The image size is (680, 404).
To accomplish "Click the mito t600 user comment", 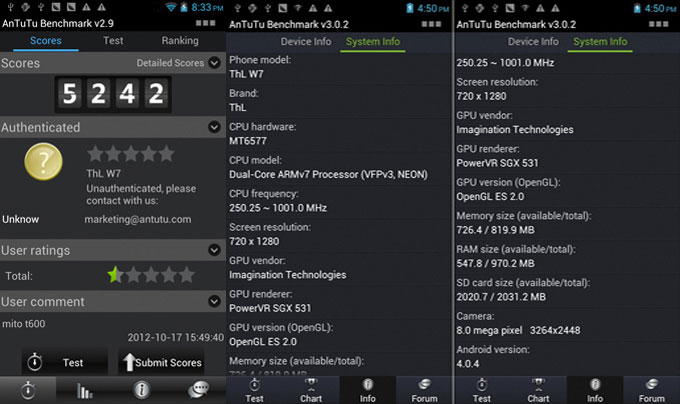I will tap(23, 324).
